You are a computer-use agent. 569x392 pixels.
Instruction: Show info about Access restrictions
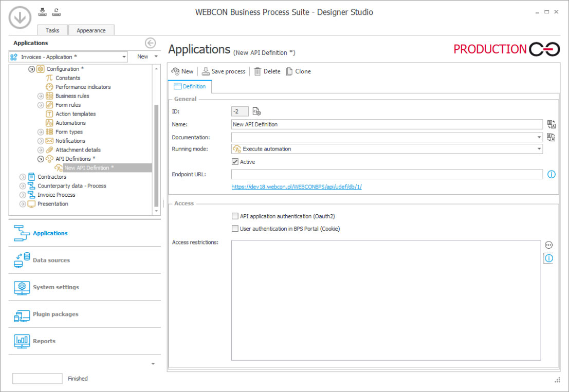pos(548,258)
